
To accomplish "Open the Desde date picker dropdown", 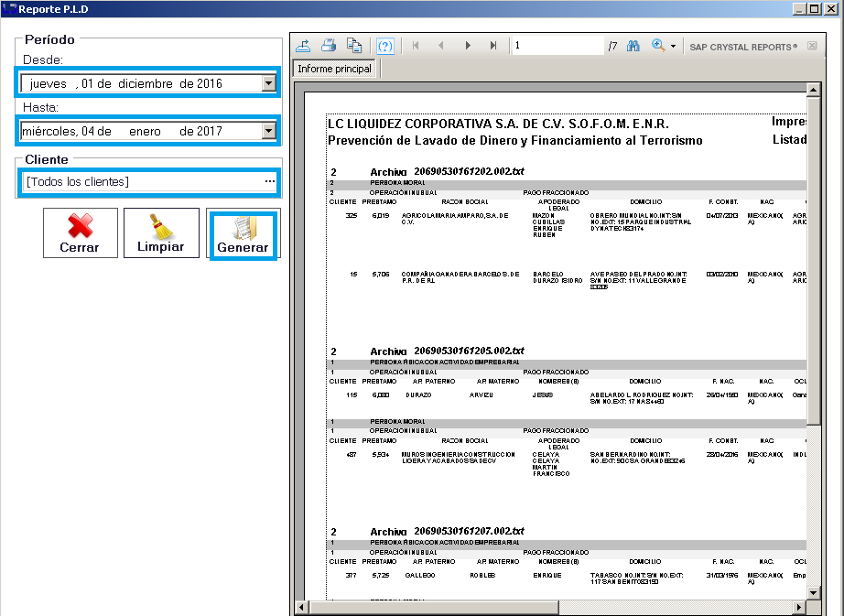I will click(x=268, y=83).
